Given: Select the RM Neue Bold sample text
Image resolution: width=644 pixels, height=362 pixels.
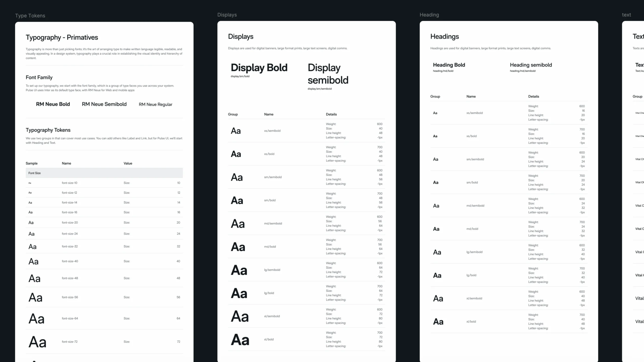Looking at the screenshot, I should click(53, 104).
